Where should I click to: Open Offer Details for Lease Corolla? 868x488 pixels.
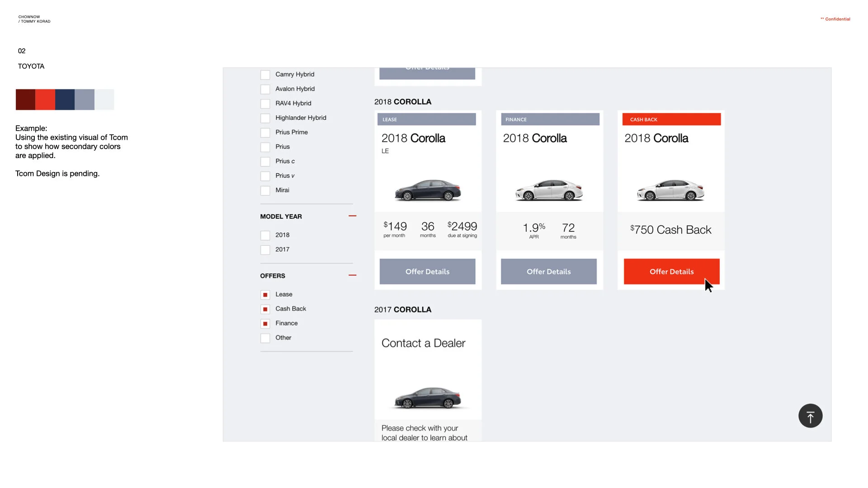427,272
